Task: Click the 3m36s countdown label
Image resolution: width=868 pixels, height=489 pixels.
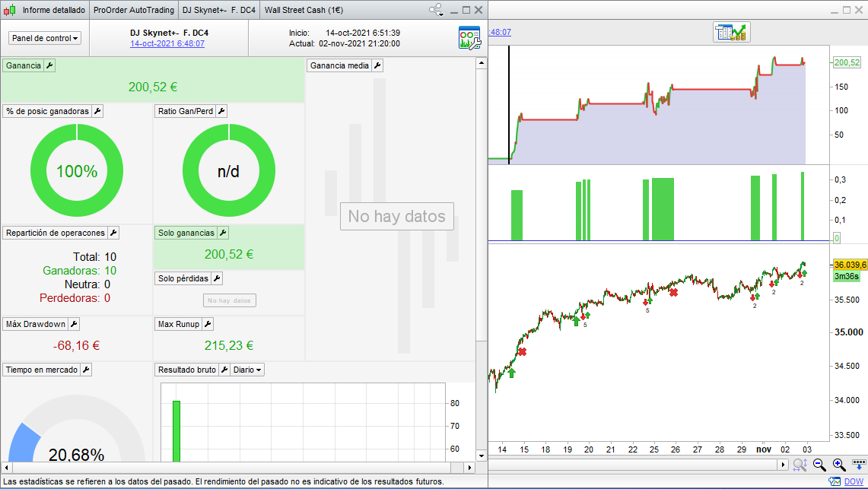Action: (x=847, y=276)
